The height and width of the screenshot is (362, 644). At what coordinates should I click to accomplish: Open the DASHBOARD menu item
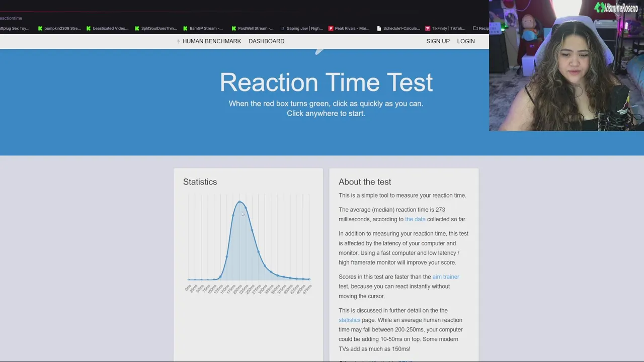click(x=266, y=41)
